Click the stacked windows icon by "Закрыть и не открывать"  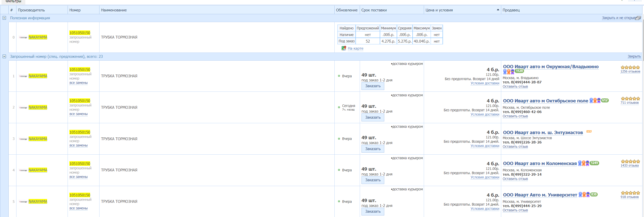[x=638, y=18]
